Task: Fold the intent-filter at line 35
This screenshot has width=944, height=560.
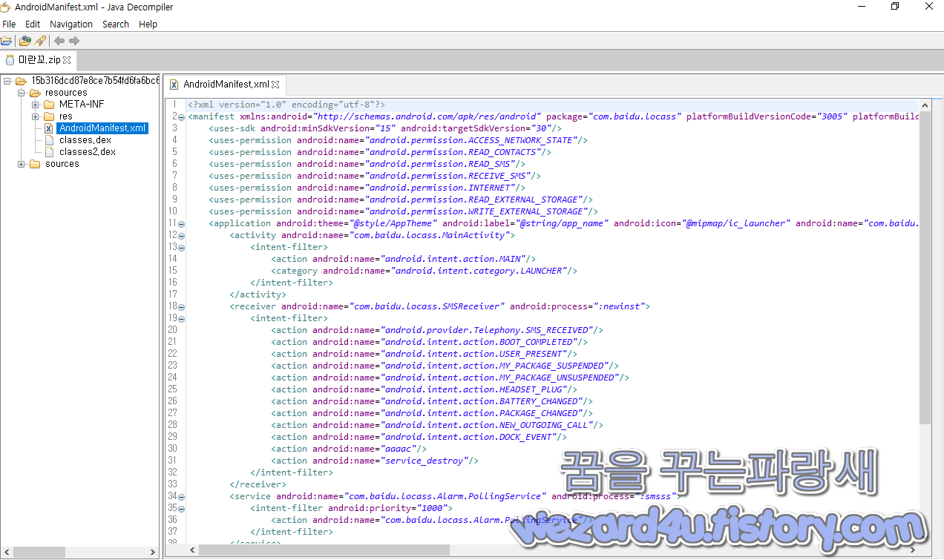Action: pos(182,509)
